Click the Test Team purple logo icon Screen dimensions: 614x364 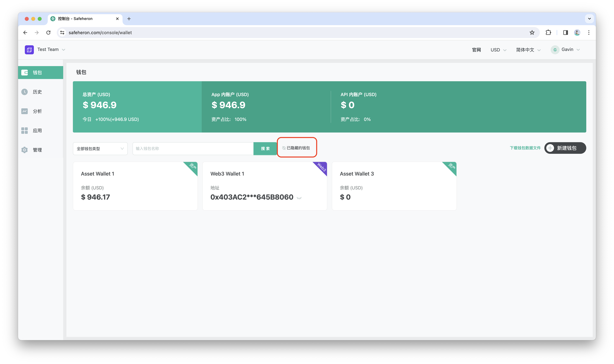coord(29,50)
